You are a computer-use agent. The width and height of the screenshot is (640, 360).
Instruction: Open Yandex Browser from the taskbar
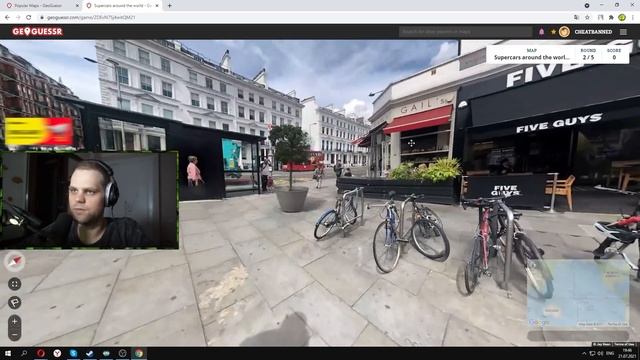[x=57, y=353]
